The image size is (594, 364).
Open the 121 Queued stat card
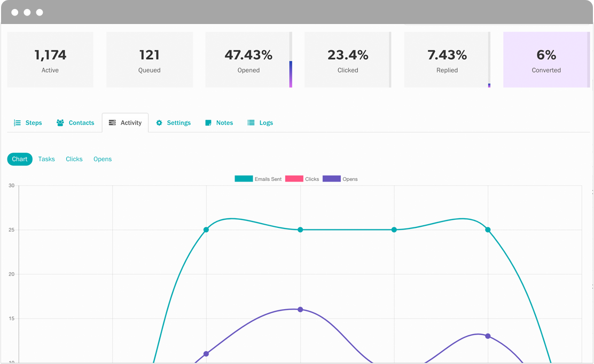[x=149, y=60]
